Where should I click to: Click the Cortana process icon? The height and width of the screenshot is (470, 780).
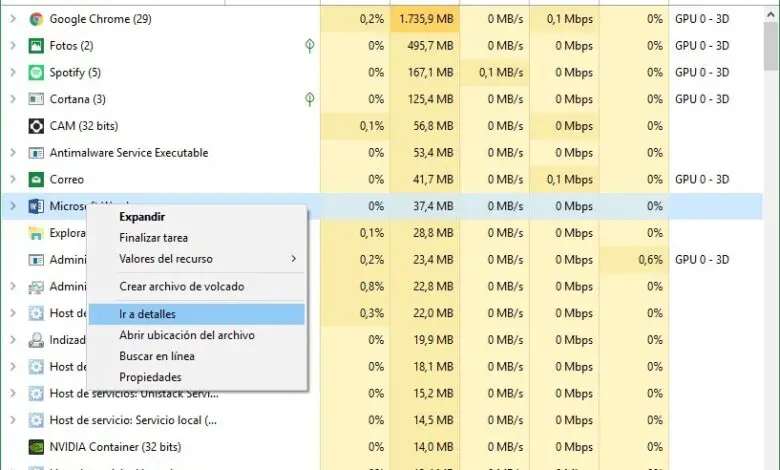coord(36,99)
